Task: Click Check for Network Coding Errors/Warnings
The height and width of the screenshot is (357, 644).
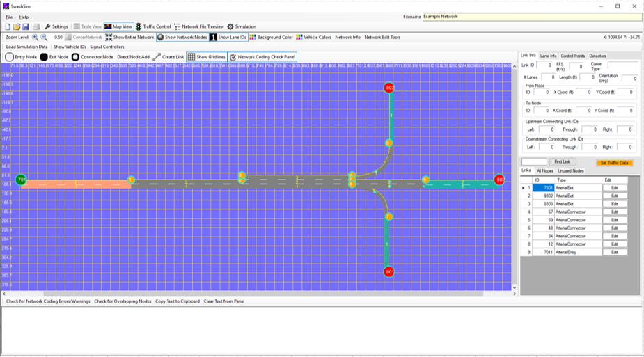Action: pos(48,301)
